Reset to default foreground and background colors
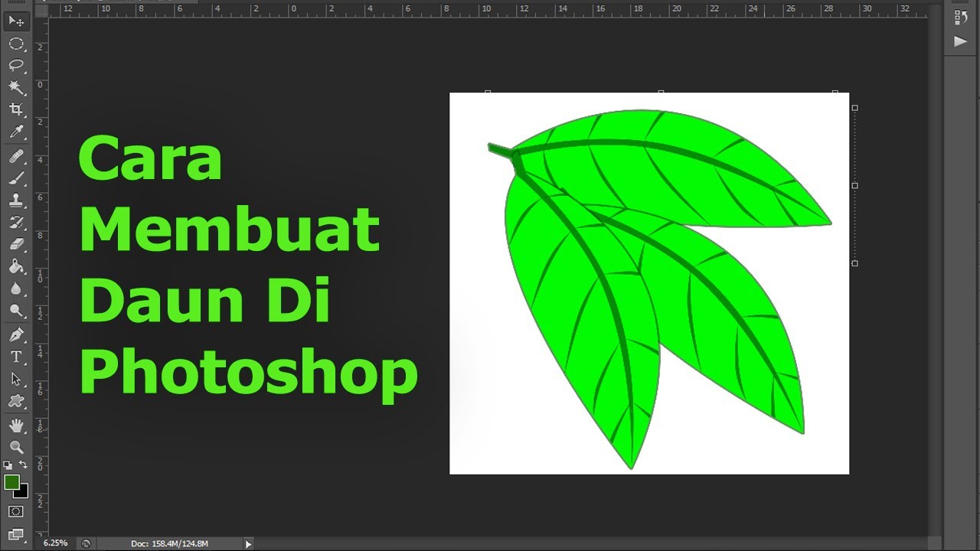 pyautogui.click(x=8, y=465)
